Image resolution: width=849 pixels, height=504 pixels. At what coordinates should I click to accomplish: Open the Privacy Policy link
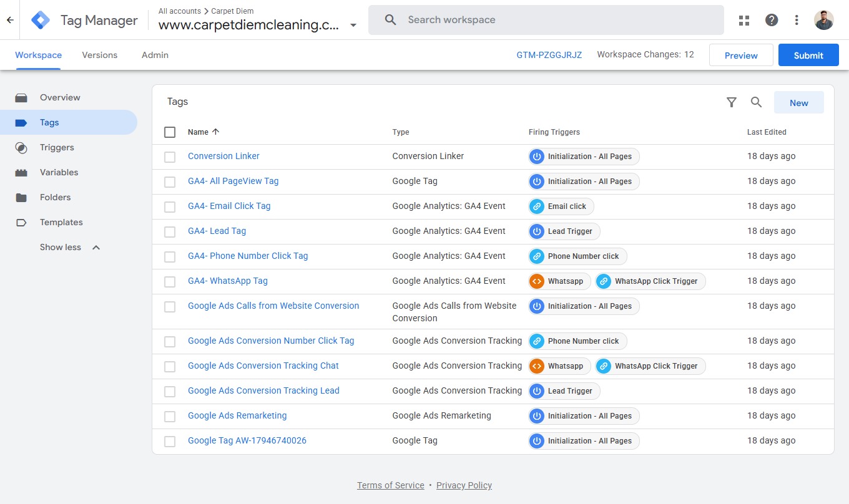click(464, 485)
